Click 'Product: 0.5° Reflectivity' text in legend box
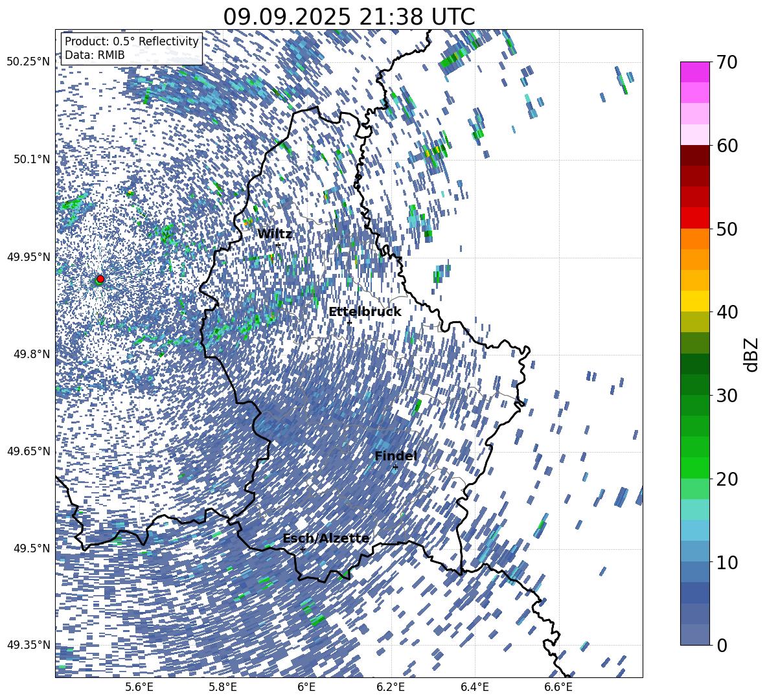 point(132,41)
